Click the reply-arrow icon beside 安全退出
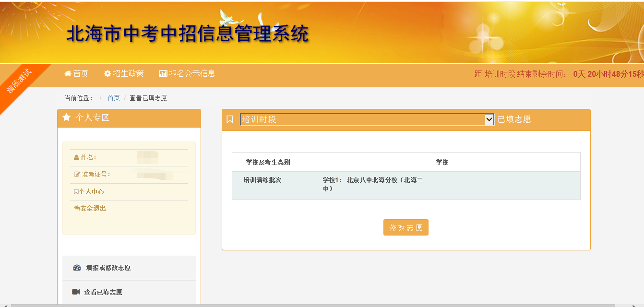The image size is (644, 307). pyautogui.click(x=77, y=208)
